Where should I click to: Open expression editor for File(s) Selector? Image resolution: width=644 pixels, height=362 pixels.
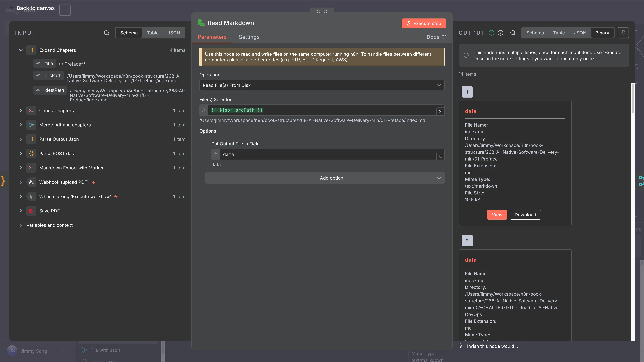click(440, 112)
